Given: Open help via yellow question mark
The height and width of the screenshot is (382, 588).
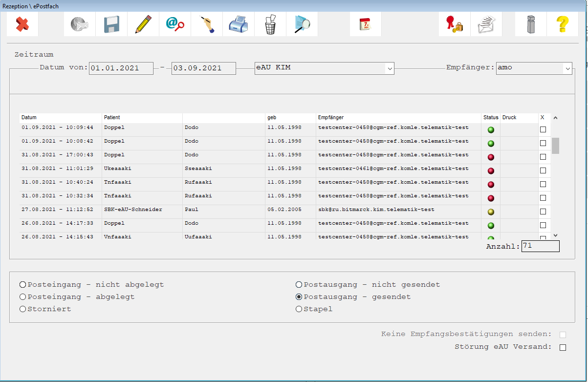Looking at the screenshot, I should tap(563, 24).
